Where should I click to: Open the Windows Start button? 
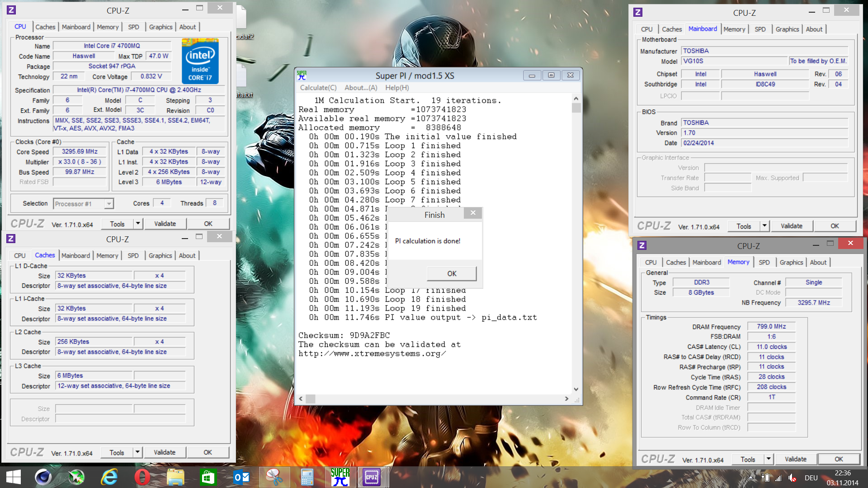[14, 477]
